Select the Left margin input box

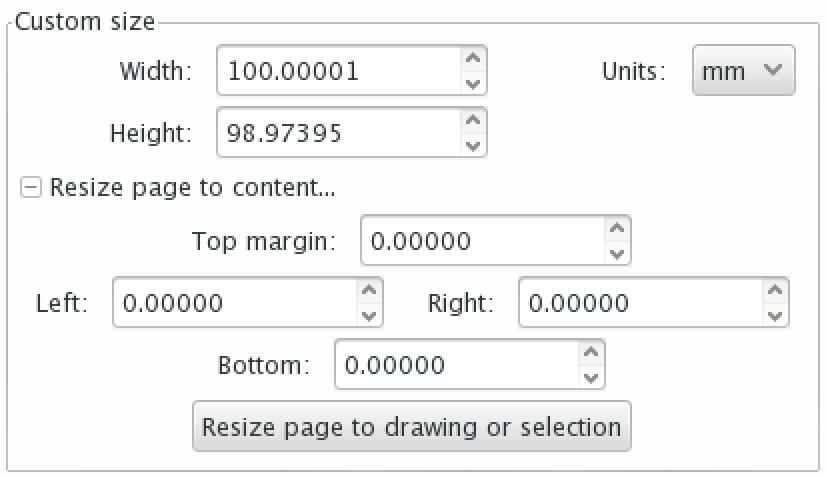tap(234, 302)
